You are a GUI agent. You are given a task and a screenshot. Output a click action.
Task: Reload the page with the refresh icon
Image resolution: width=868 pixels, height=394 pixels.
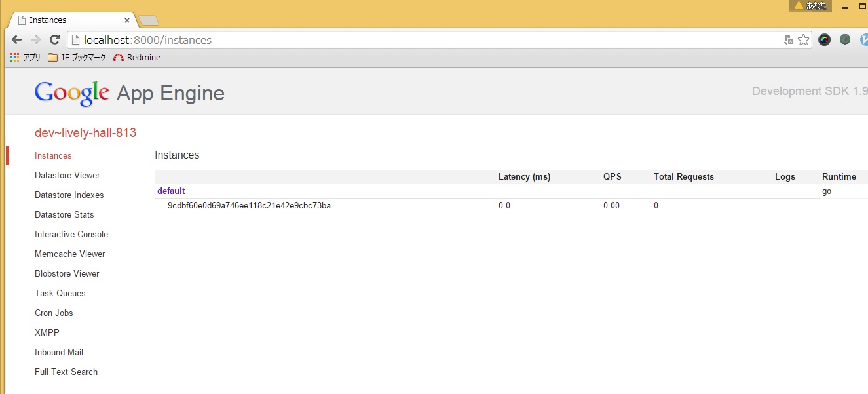54,39
